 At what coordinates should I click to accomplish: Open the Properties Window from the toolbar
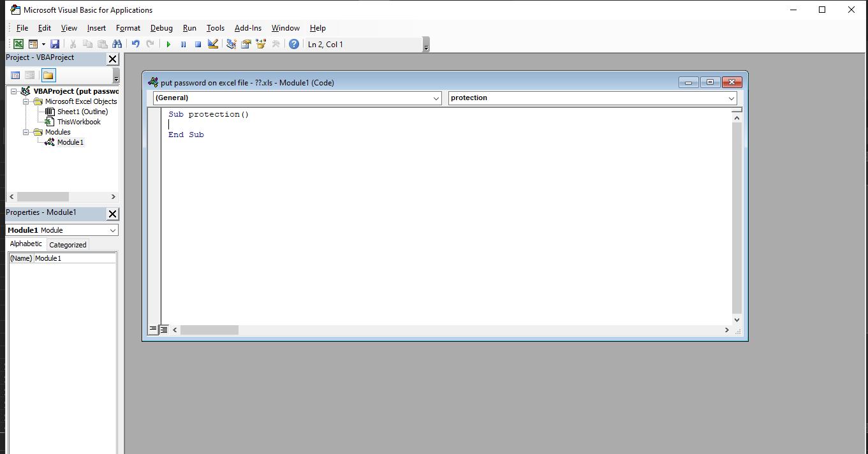(x=246, y=43)
